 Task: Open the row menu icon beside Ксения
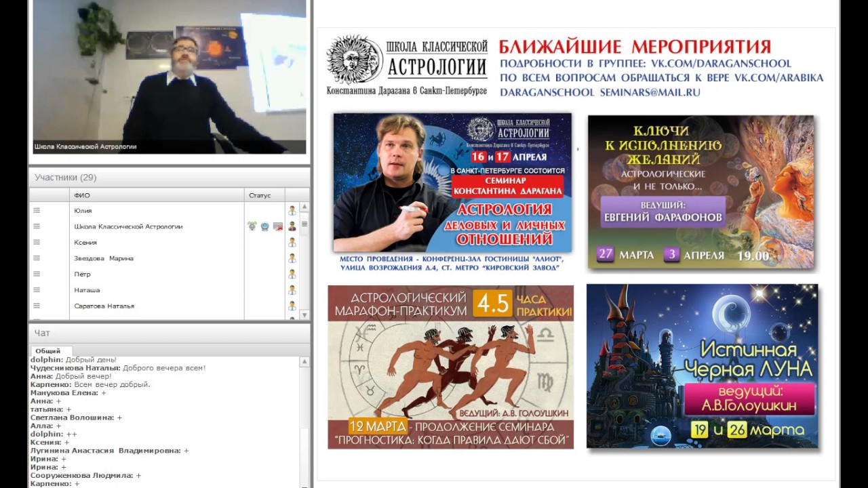click(x=37, y=243)
